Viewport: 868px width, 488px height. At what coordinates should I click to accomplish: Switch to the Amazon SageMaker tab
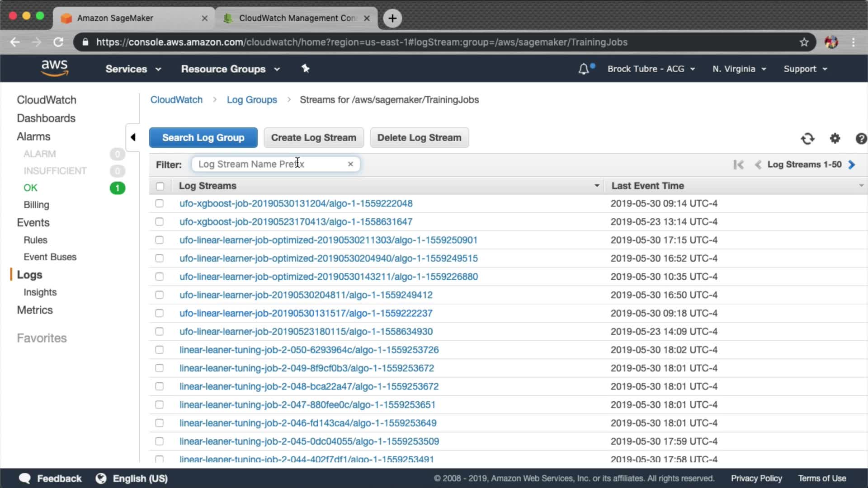click(x=134, y=18)
